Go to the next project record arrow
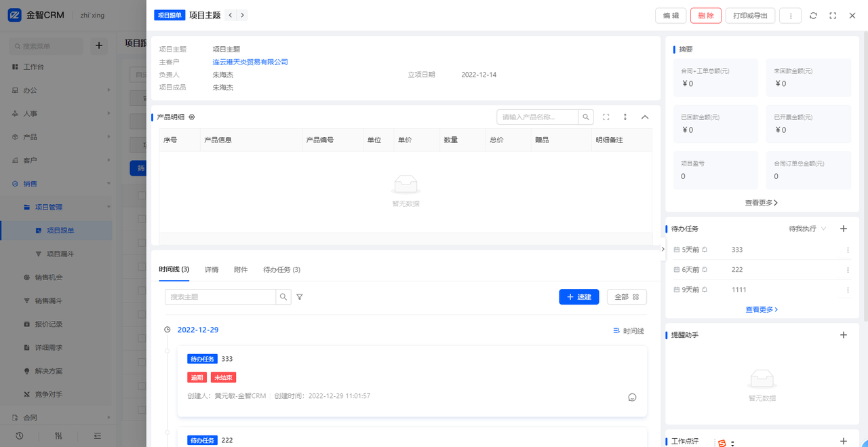 click(242, 15)
